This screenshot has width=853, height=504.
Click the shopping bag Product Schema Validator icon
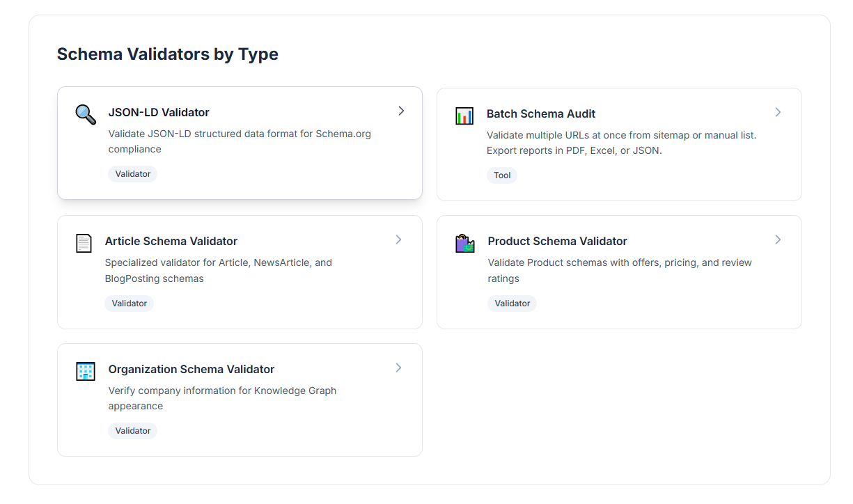coord(464,242)
